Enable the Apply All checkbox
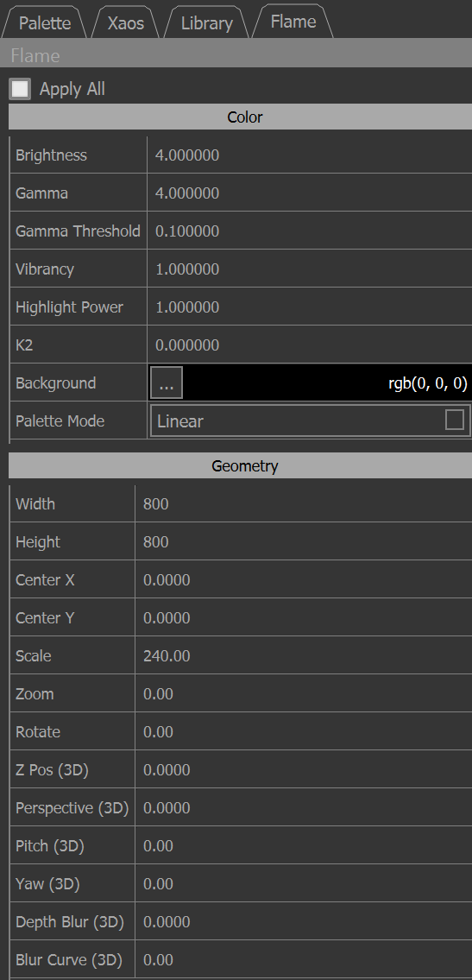The image size is (472, 980). (20, 90)
